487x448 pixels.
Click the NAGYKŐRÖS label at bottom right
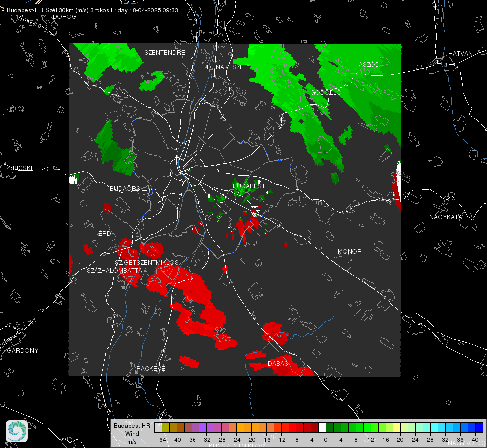[467, 443]
